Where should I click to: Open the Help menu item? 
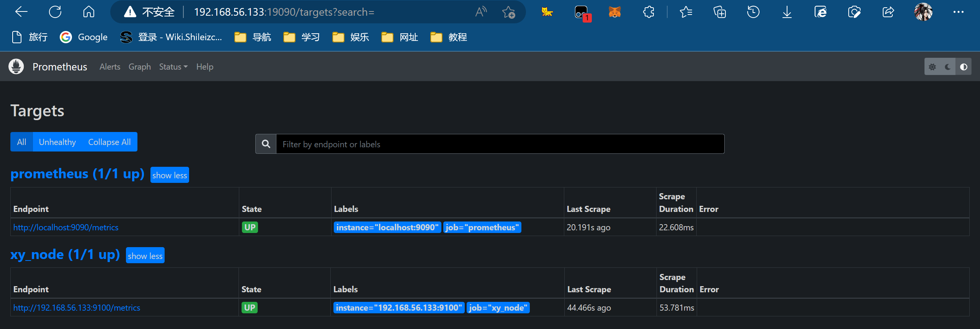[205, 67]
